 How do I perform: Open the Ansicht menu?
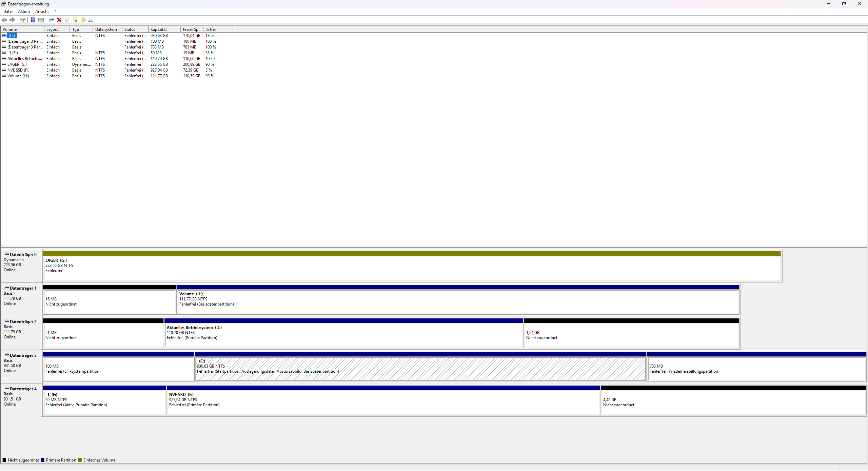(x=42, y=12)
